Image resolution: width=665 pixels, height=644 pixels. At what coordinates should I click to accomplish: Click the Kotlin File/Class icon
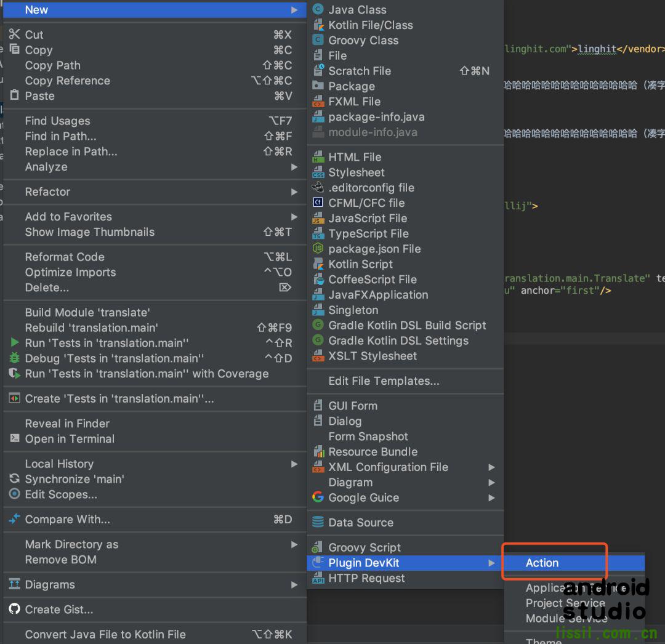(318, 25)
